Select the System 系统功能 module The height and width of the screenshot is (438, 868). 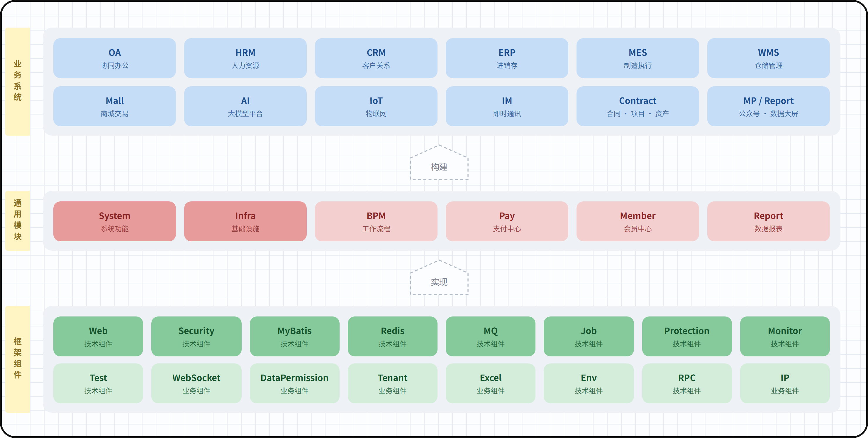coord(115,221)
